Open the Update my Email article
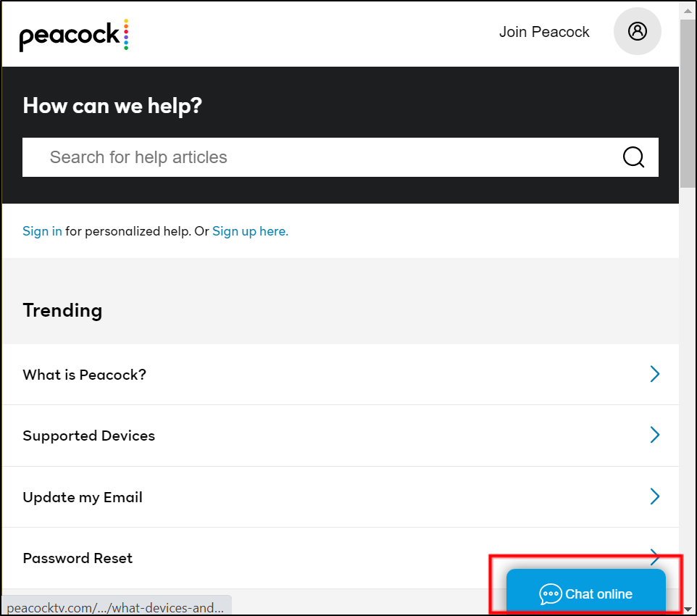The height and width of the screenshot is (616, 697). coord(341,497)
